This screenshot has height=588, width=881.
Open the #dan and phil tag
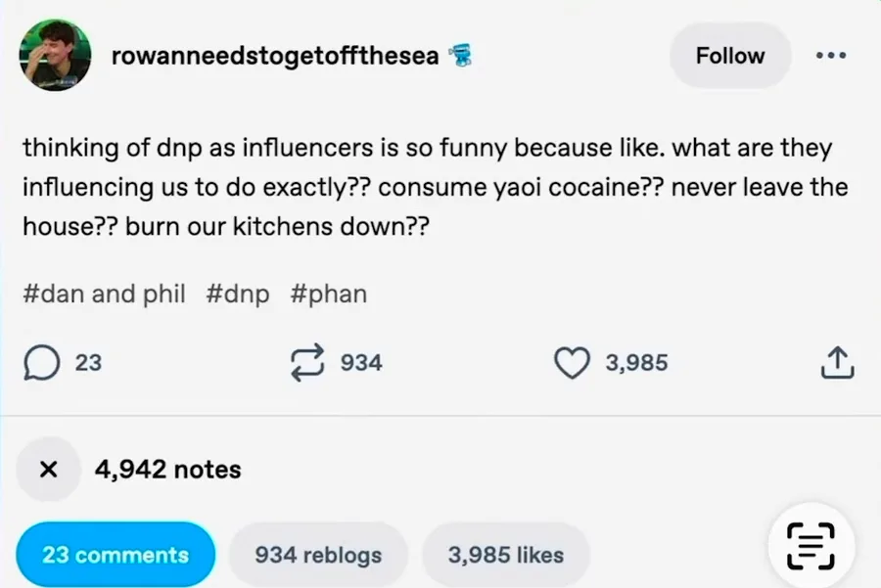click(x=104, y=294)
